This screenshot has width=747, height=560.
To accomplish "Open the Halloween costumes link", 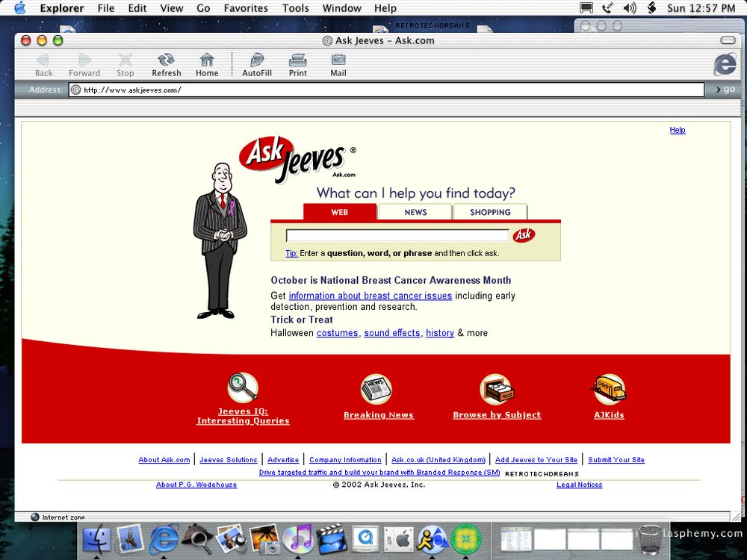I will 338,333.
